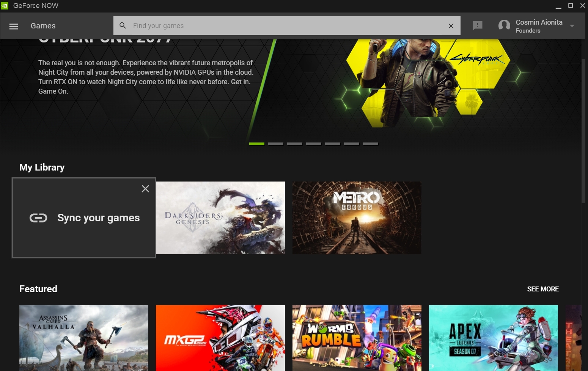Screen dimensions: 588x371
Task: Open Apex Legends Season 07 tile
Action: pos(494,338)
